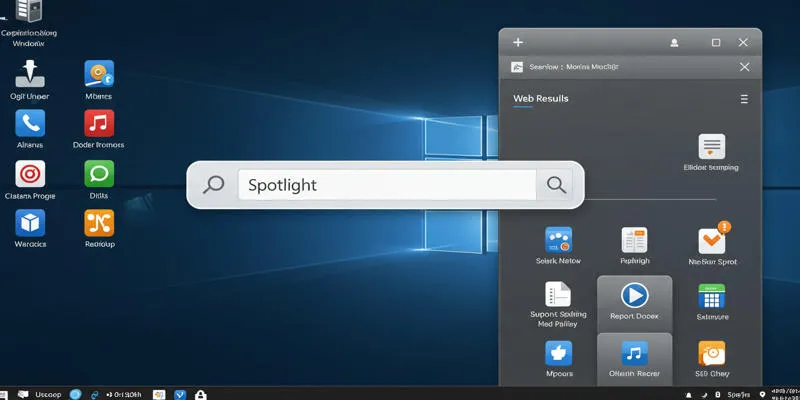Open the Report Docex play icon tile
The image size is (800, 400).
(635, 303)
